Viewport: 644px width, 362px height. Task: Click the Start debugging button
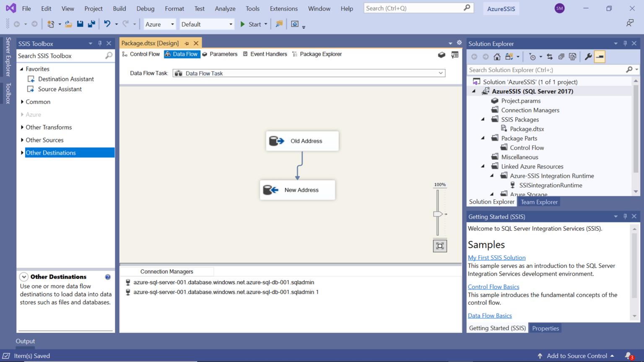coord(250,24)
